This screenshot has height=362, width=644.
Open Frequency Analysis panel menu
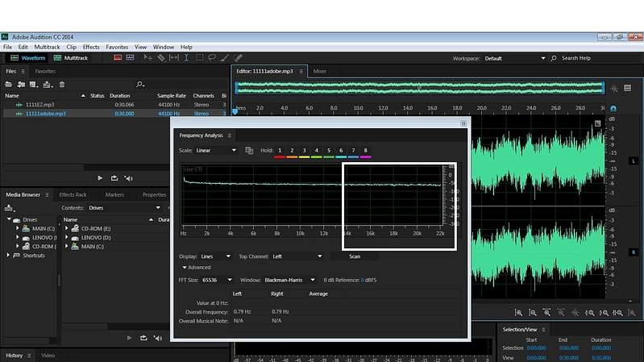coord(230,135)
